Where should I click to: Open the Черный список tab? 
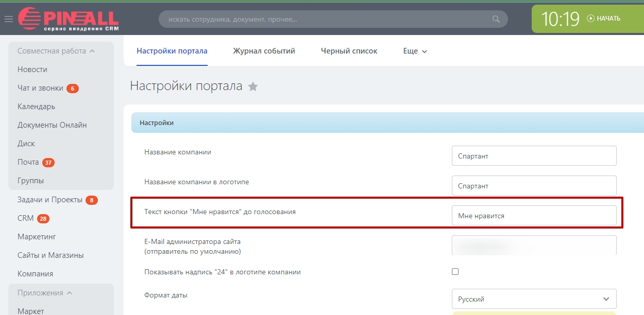pos(349,51)
